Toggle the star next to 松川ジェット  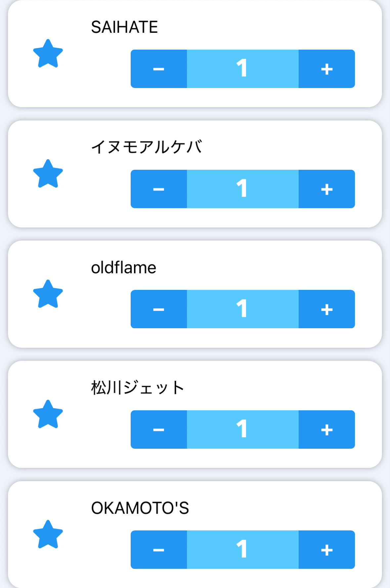tap(48, 414)
